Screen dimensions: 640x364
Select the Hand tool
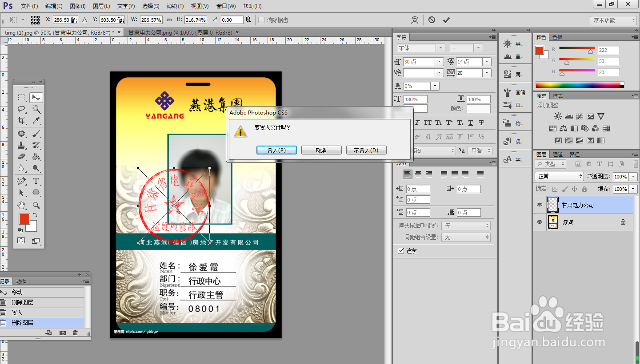[21, 205]
